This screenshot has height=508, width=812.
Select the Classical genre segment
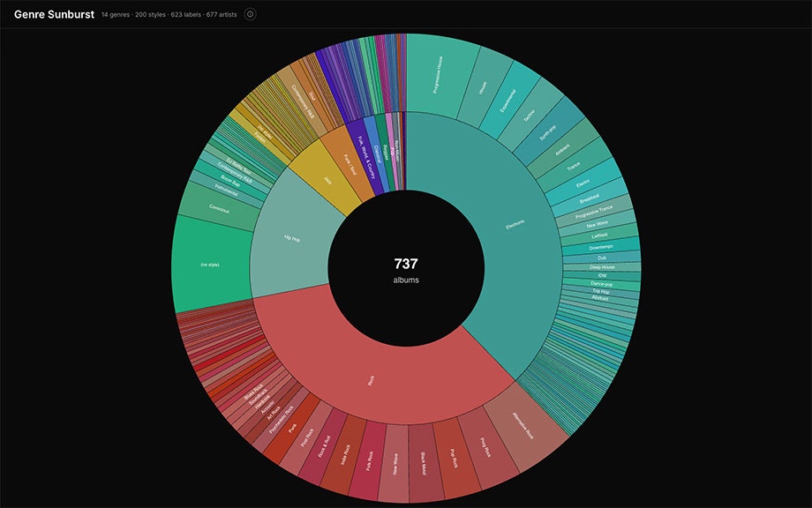click(x=378, y=153)
